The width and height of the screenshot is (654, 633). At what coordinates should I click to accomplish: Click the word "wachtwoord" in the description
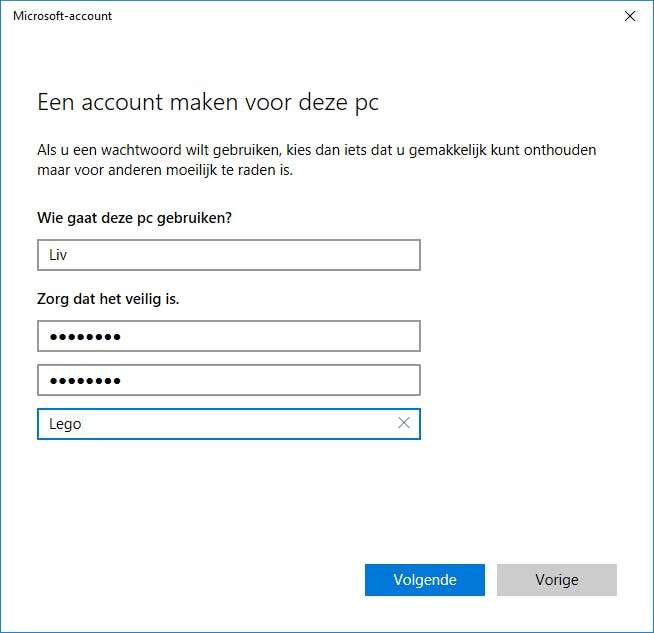click(140, 151)
